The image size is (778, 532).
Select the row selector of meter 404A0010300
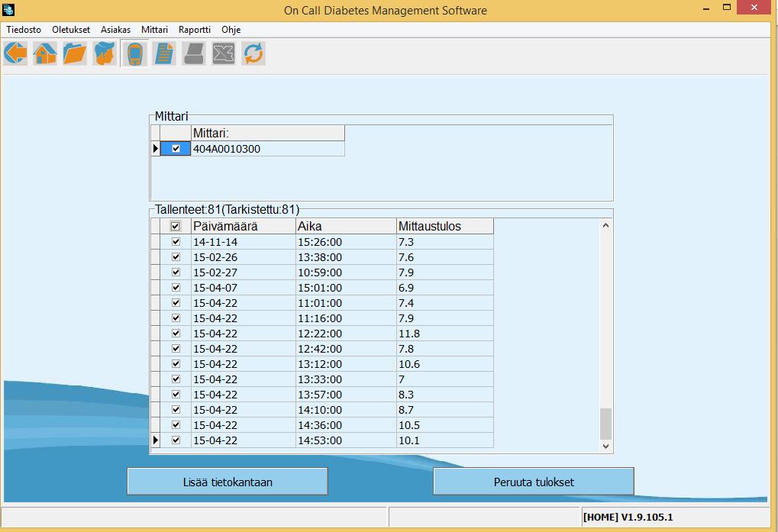tap(155, 148)
